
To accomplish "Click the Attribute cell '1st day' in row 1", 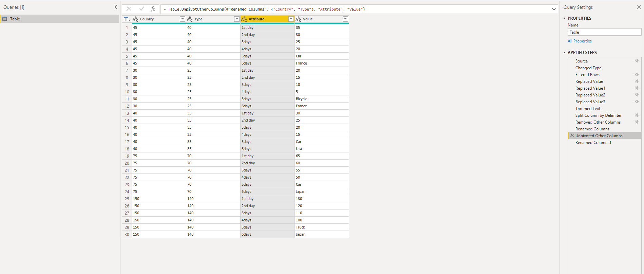I will pos(267,28).
